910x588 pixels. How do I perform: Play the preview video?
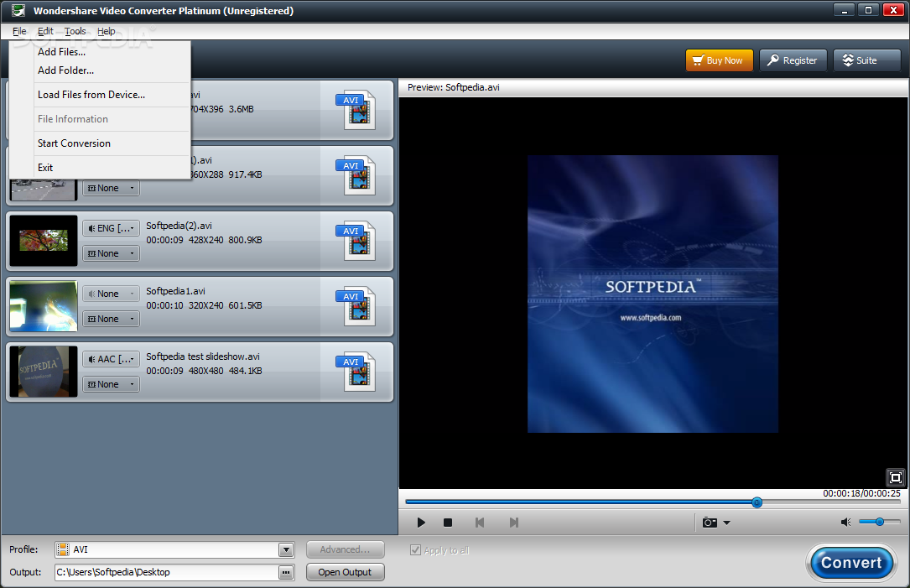pyautogui.click(x=421, y=523)
